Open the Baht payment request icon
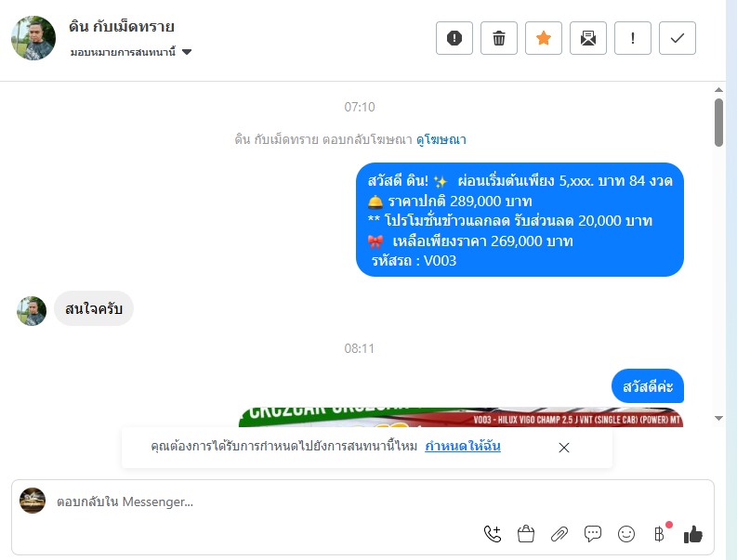Image resolution: width=737 pixels, height=560 pixels. (x=660, y=534)
